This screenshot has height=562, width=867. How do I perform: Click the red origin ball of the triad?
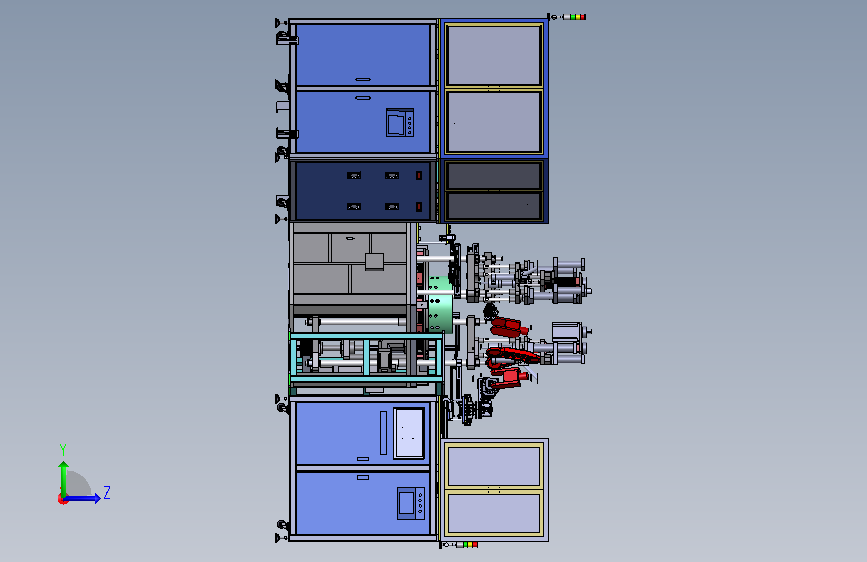click(x=62, y=499)
